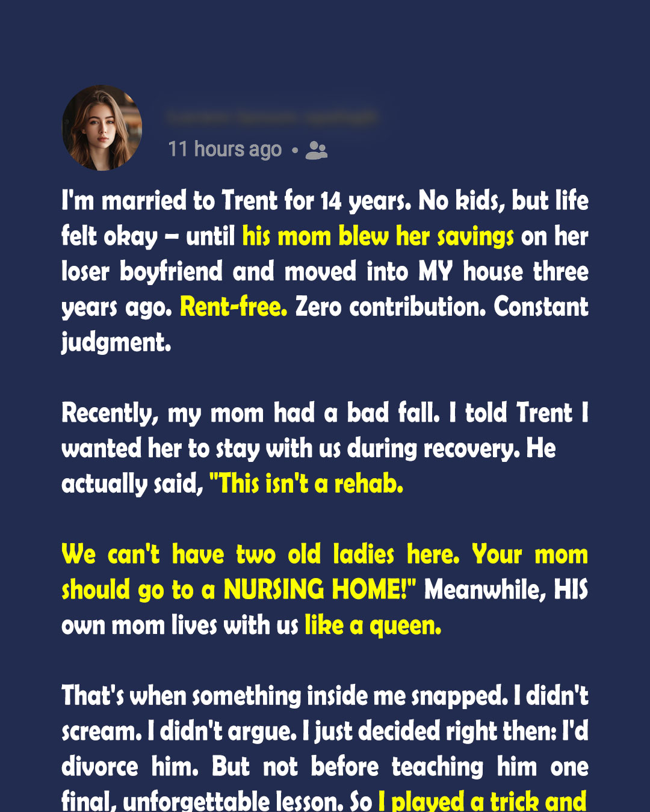Open the '11 hours ago' timestamp
This screenshot has width=650, height=812.
[x=224, y=149]
